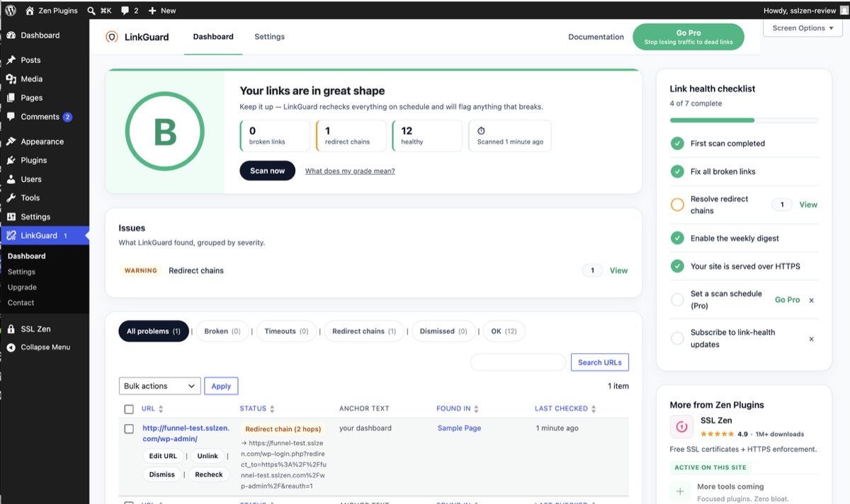The width and height of the screenshot is (850, 504).
Task: Filter by the Timeouts (0) tab
Action: coord(286,331)
